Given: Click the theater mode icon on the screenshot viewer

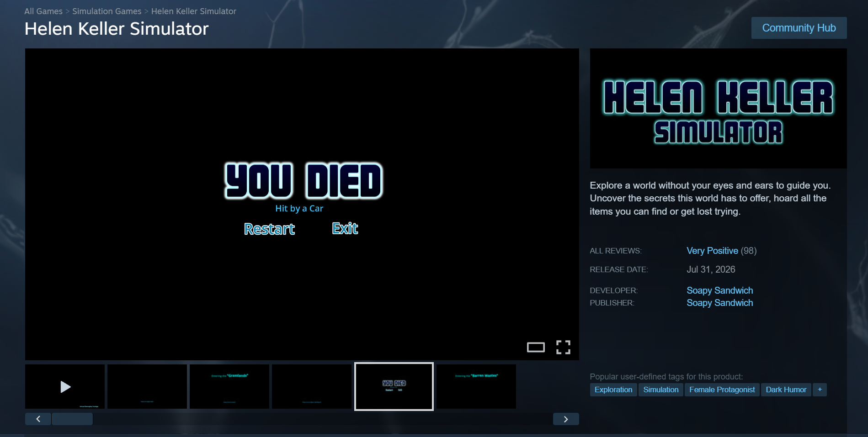Looking at the screenshot, I should (x=536, y=347).
